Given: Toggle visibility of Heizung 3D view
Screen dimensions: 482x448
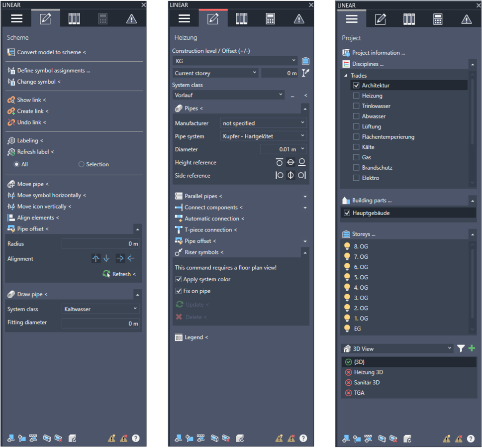Looking at the screenshot, I should [347, 372].
